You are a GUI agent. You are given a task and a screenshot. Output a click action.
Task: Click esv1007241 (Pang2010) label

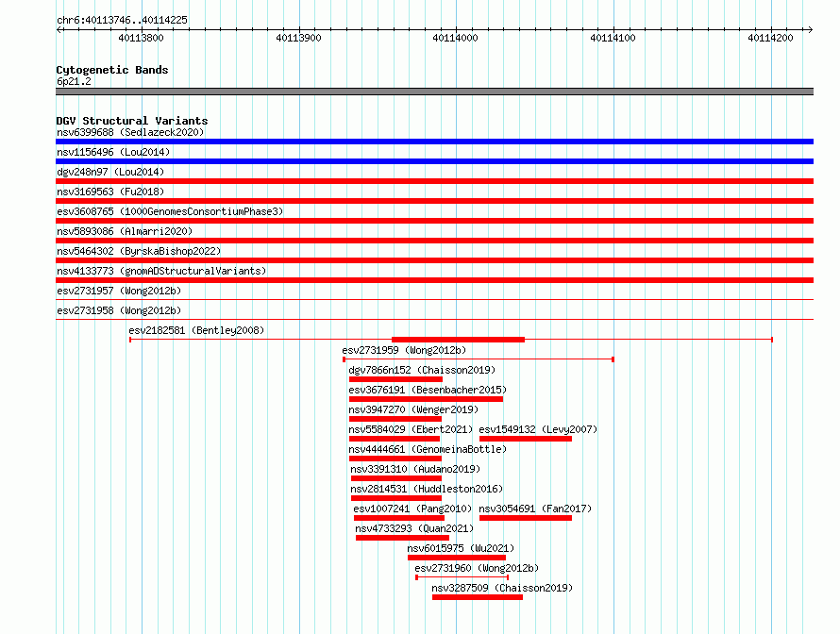412,509
